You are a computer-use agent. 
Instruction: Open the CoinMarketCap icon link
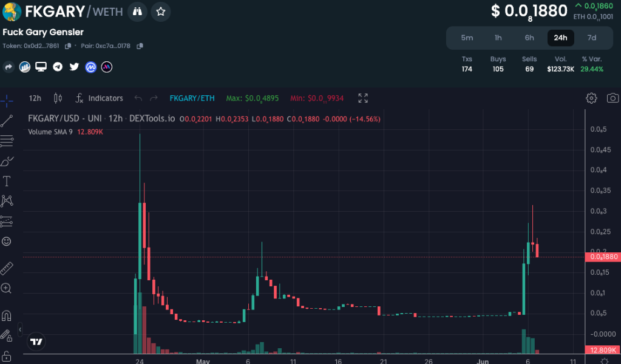pyautogui.click(x=90, y=67)
